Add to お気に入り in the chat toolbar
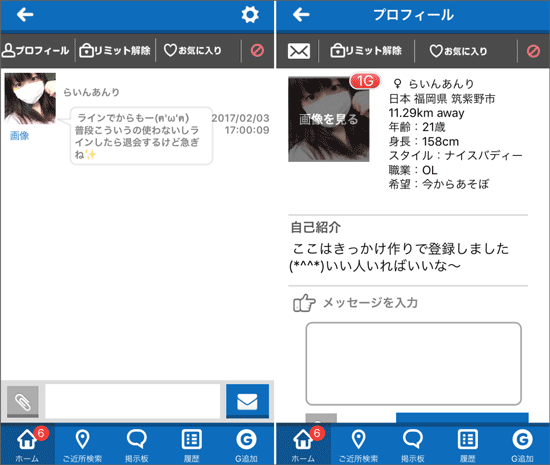The width and height of the screenshot is (550, 465). pyautogui.click(x=193, y=50)
